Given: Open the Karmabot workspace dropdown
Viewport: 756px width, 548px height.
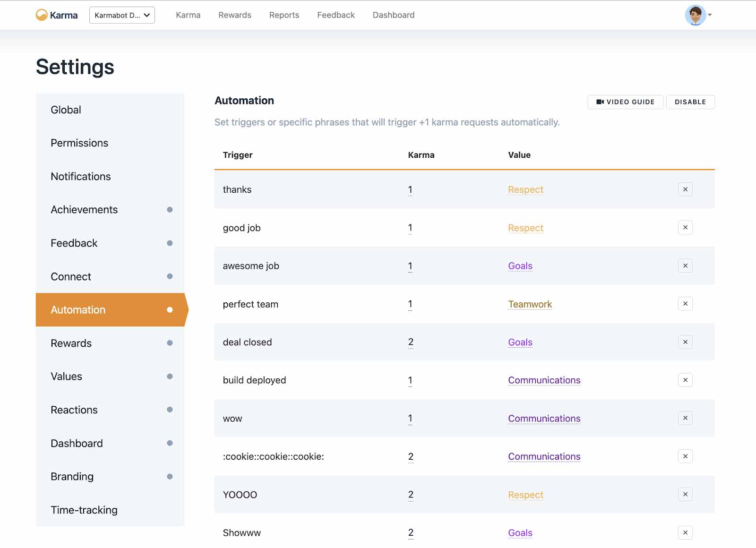Looking at the screenshot, I should tap(122, 15).
